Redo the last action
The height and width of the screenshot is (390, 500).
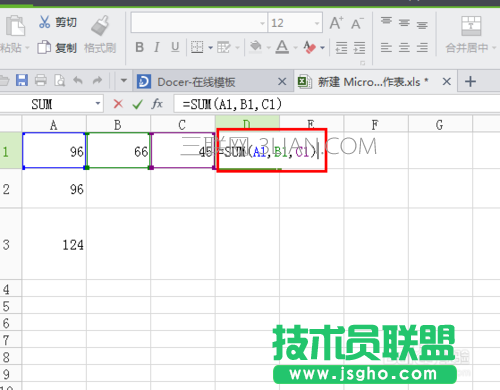[97, 80]
